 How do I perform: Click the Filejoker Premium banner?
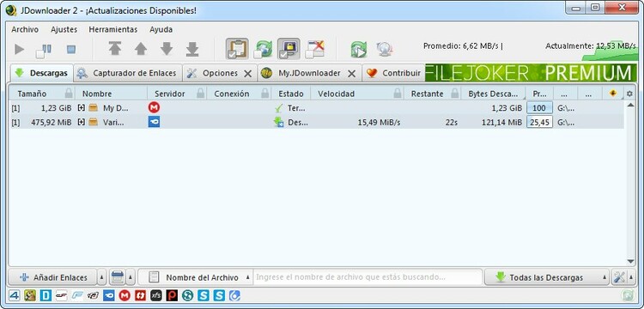[x=531, y=73]
